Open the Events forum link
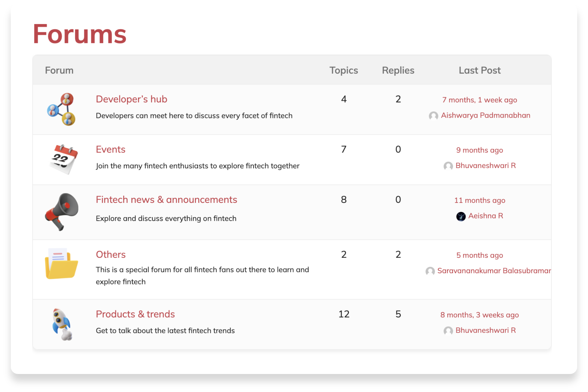 [110, 149]
